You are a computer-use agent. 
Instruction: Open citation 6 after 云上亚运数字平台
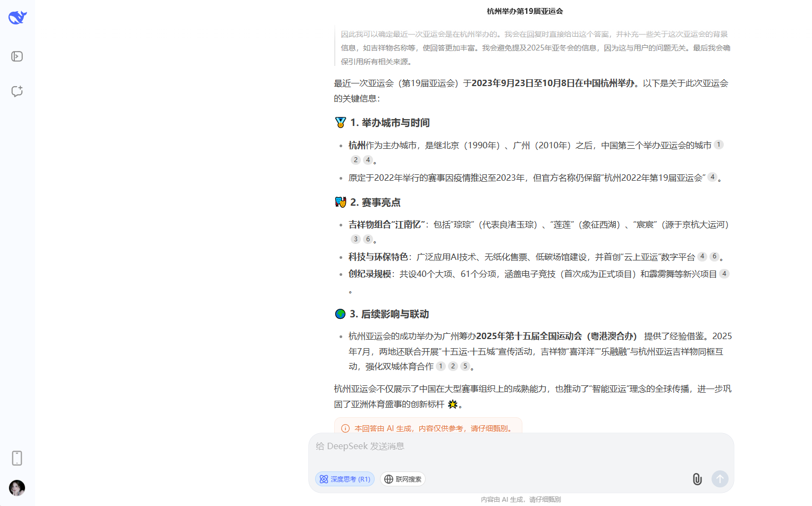714,256
